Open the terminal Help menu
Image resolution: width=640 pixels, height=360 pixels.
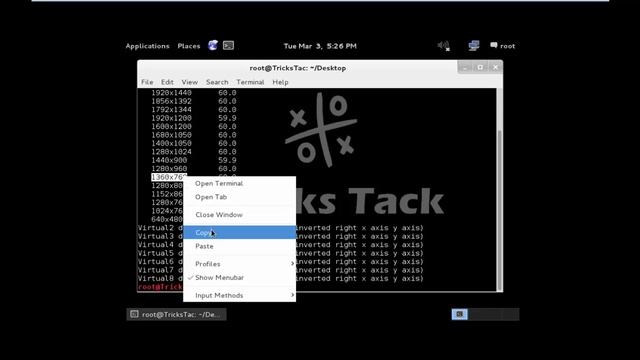point(280,82)
